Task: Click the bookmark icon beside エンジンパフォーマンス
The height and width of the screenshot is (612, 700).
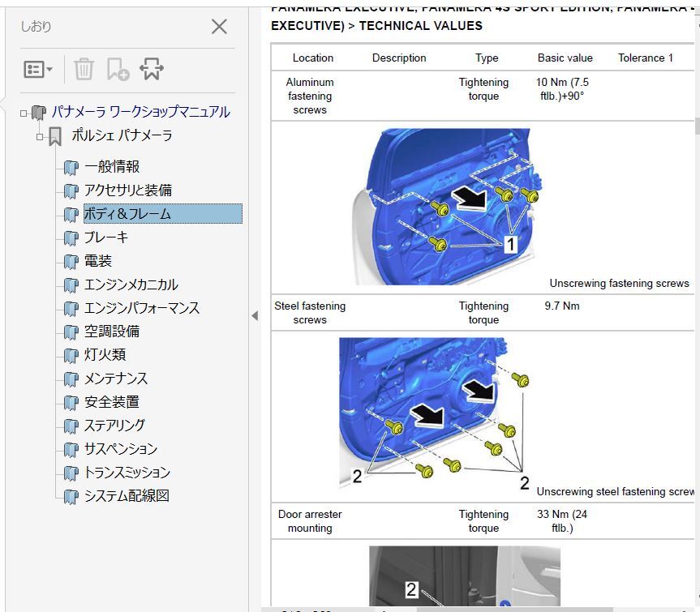Action: point(71,309)
